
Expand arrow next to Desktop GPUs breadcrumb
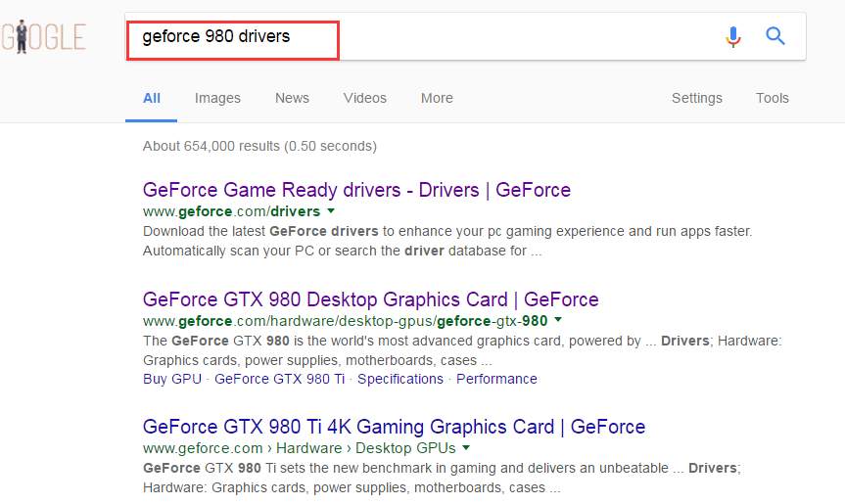[466, 447]
